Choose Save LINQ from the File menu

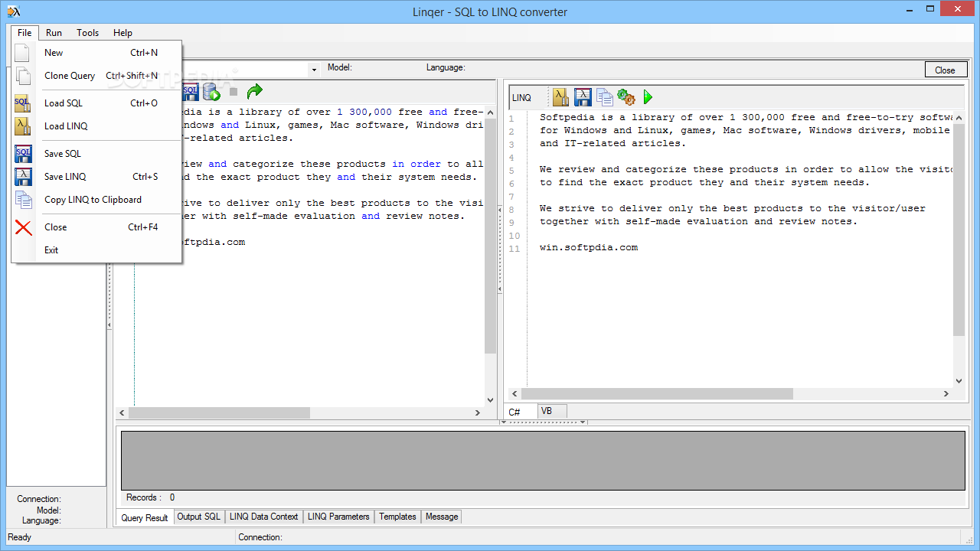pos(97,177)
